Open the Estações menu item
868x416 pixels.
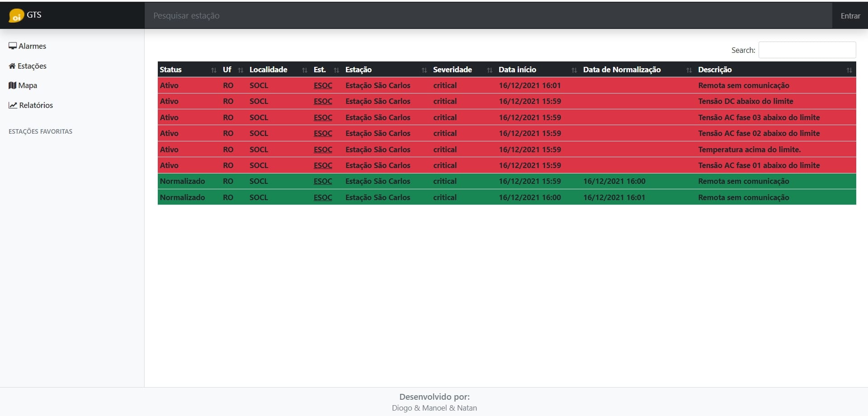click(x=28, y=66)
